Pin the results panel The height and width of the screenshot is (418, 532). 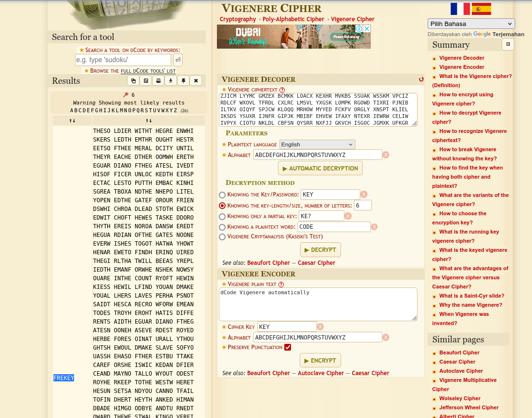[x=183, y=80]
